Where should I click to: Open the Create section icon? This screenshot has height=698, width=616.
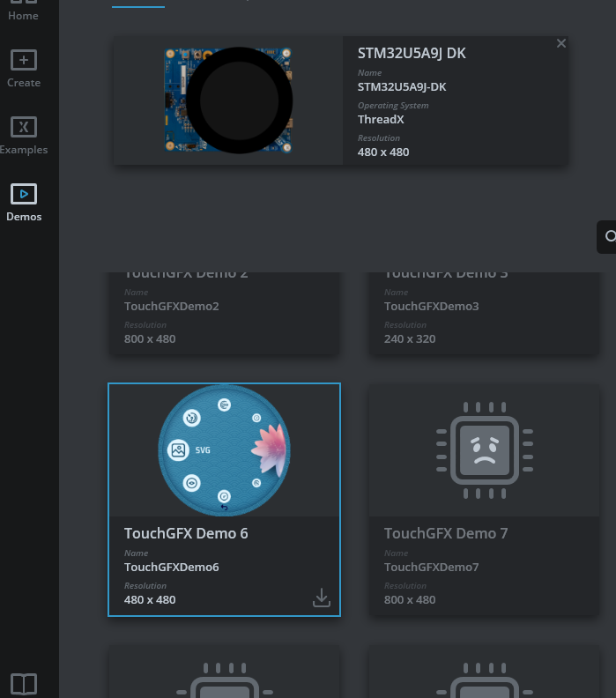coord(24,60)
